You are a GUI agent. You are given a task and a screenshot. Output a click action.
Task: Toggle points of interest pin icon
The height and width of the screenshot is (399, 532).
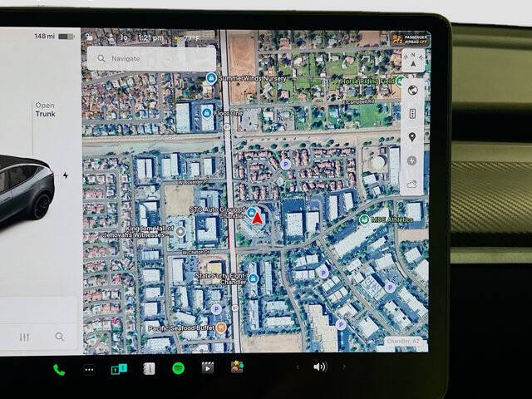412,137
